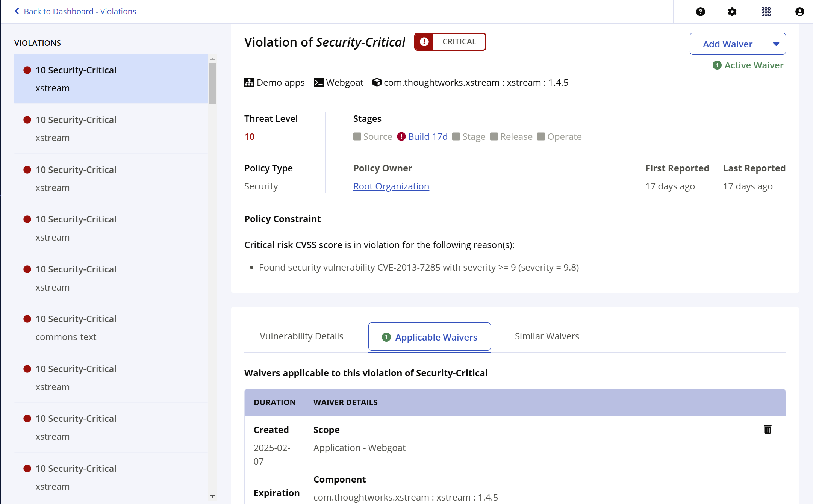Click the Demo apps organization icon
The height and width of the screenshot is (504, 813).
[249, 82]
